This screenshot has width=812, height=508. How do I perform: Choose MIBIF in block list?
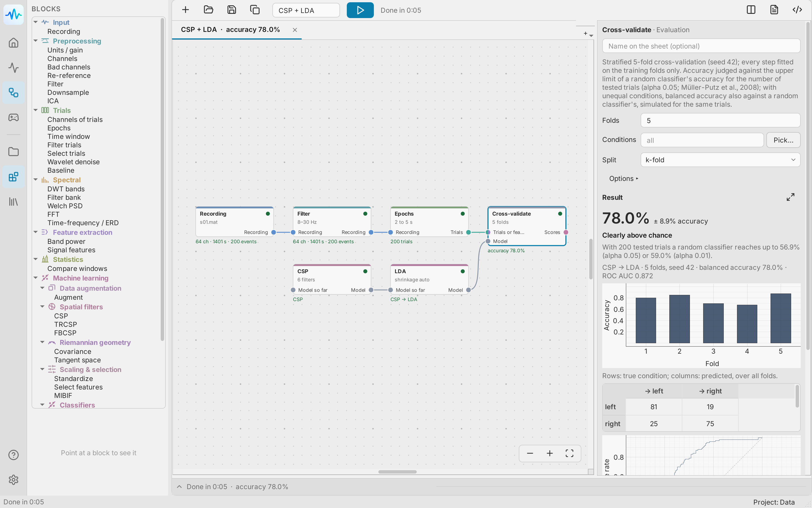point(63,396)
